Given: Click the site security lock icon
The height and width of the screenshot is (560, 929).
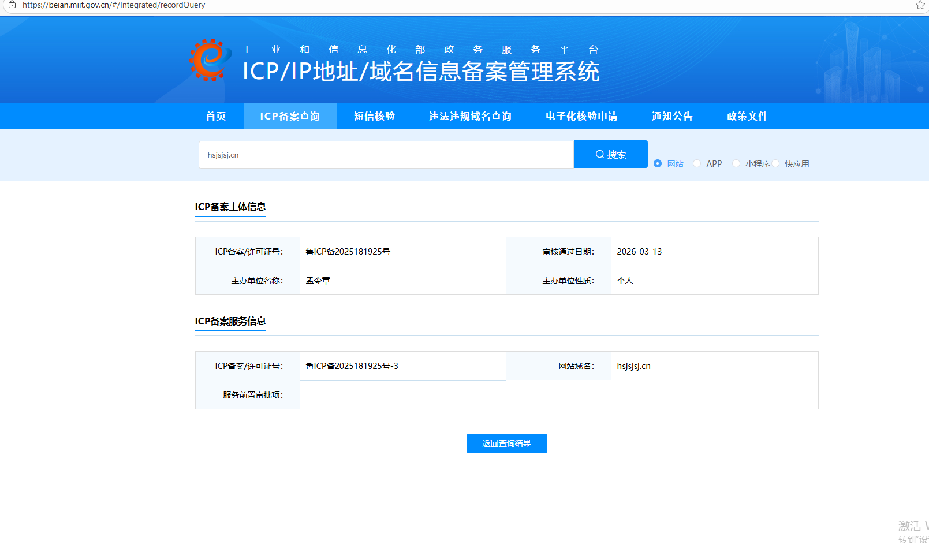Looking at the screenshot, I should pos(12,5).
